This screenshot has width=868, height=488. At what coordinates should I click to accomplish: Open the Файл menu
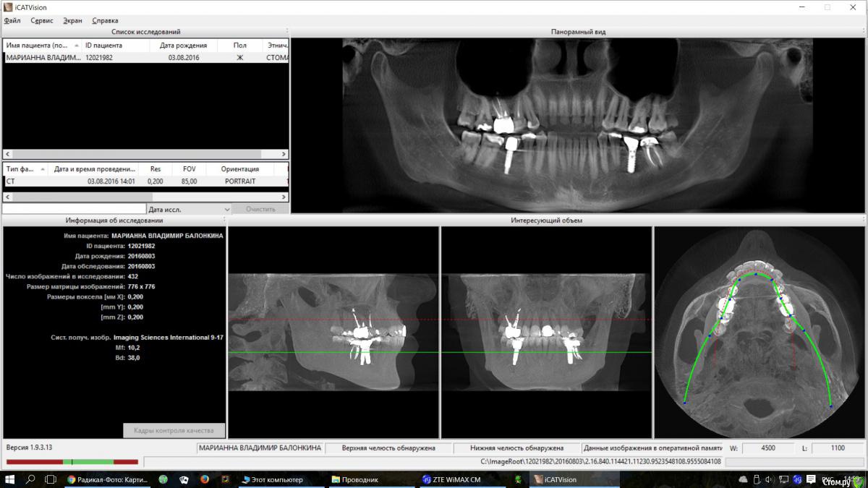point(12,21)
